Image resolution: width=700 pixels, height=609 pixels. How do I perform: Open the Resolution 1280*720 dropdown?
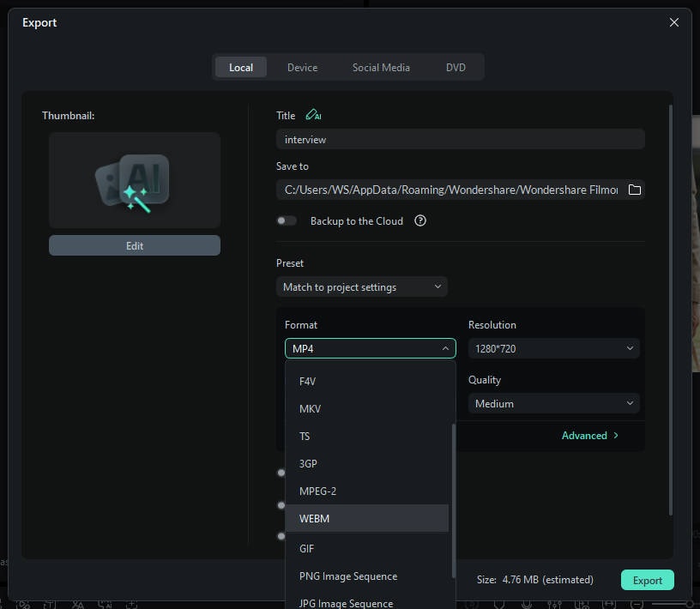(553, 348)
